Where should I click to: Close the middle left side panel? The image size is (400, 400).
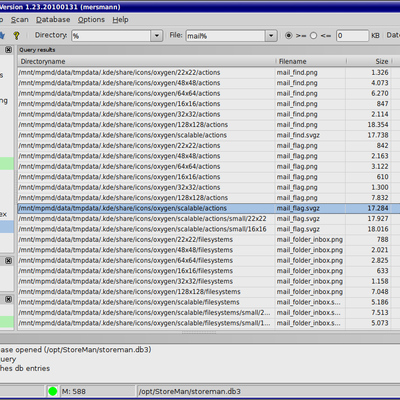pyautogui.click(x=8, y=261)
